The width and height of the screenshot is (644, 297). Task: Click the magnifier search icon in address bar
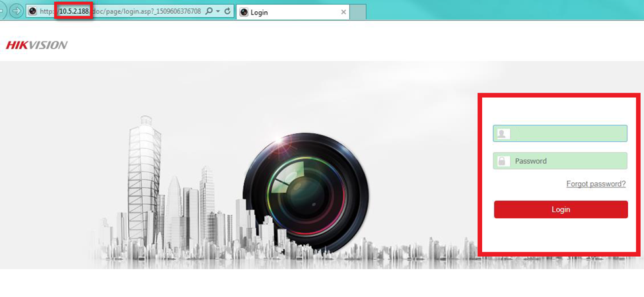coord(209,12)
